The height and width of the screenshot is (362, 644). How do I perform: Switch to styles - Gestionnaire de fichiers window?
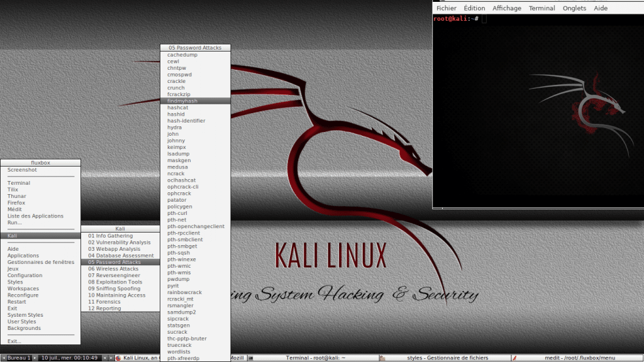tap(445, 358)
